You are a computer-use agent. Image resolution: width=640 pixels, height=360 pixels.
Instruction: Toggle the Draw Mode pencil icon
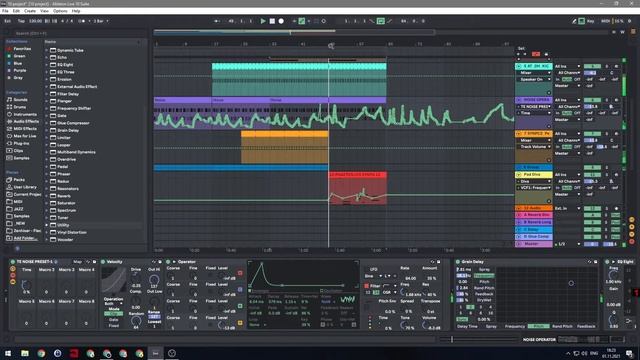coord(574,21)
